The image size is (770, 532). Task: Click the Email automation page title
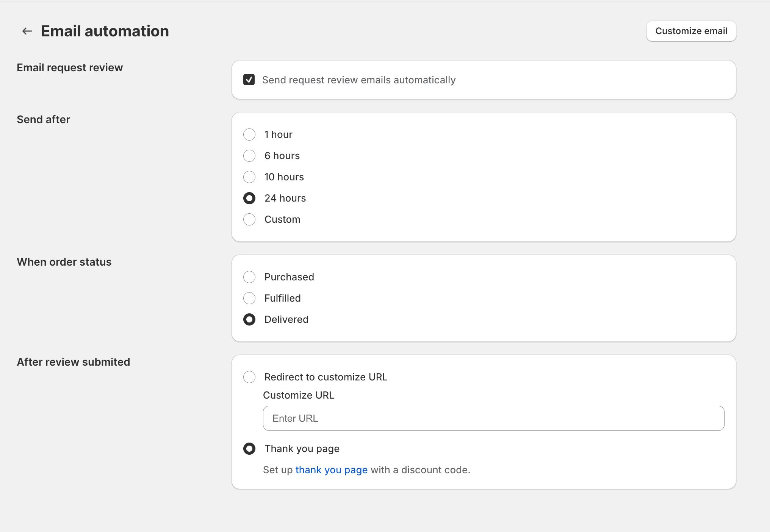click(105, 31)
